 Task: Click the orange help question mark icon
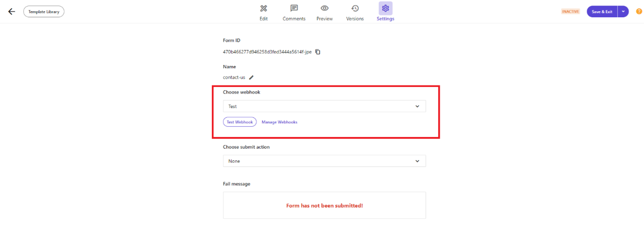pos(639,12)
